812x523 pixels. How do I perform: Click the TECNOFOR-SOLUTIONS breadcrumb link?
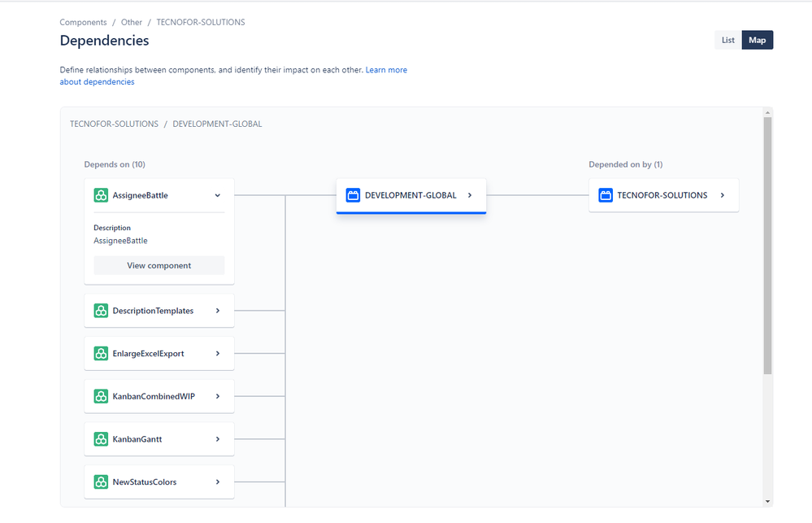[199, 22]
